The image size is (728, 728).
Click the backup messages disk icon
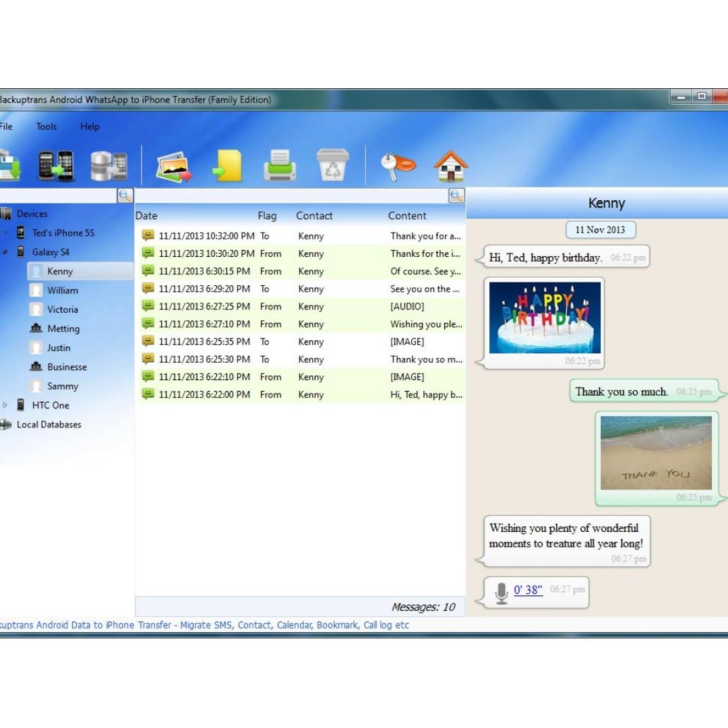click(x=9, y=166)
